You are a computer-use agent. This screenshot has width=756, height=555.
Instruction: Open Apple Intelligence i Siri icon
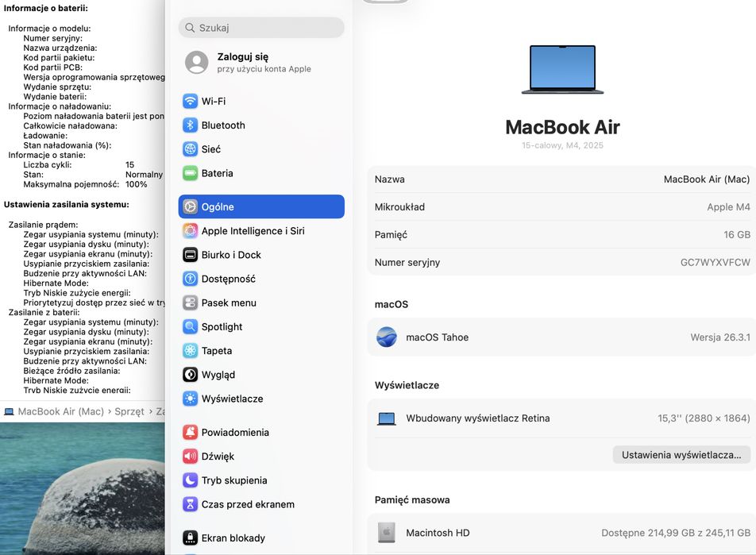tap(190, 231)
